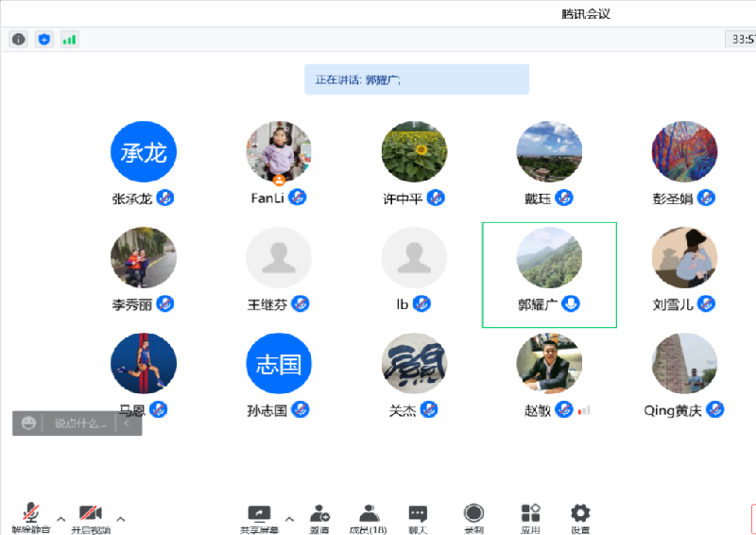Expand the video options arrow beside camera
Screen dimensions: 756x535
tap(121, 518)
